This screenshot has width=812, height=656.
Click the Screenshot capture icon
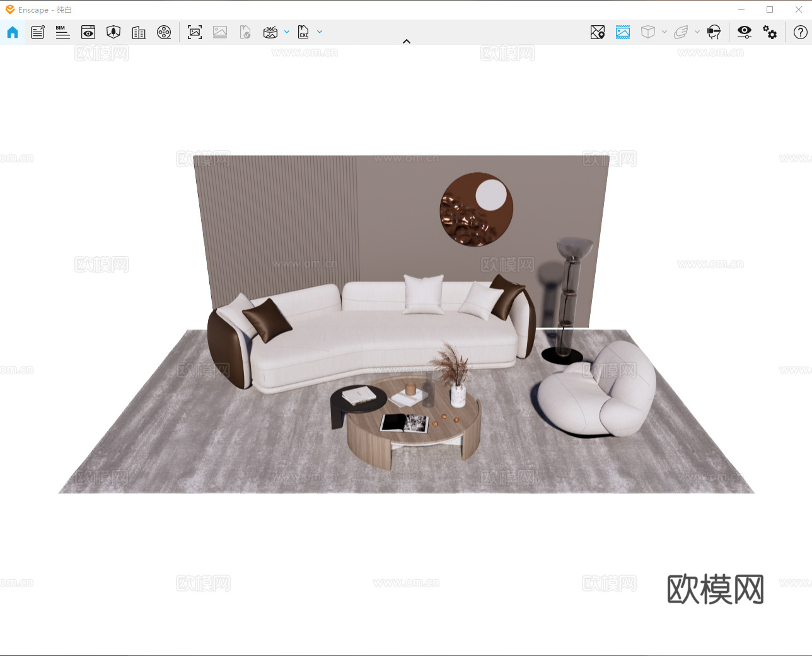(195, 32)
